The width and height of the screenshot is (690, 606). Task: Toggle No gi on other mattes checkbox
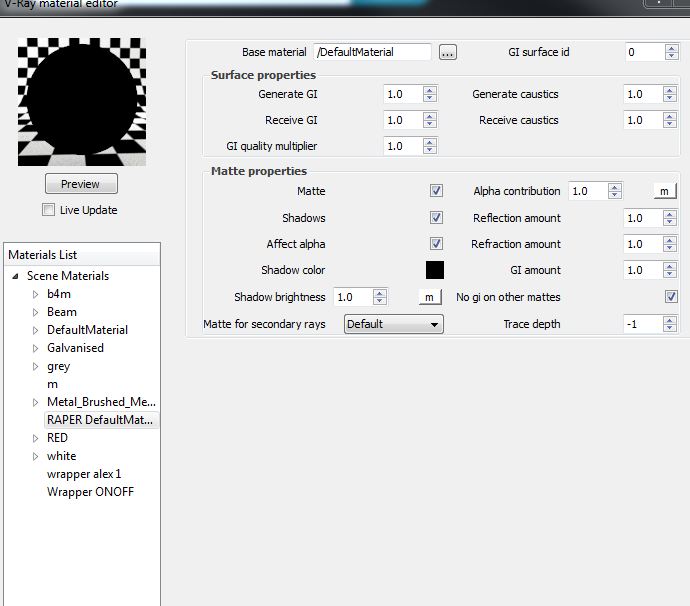coord(671,297)
